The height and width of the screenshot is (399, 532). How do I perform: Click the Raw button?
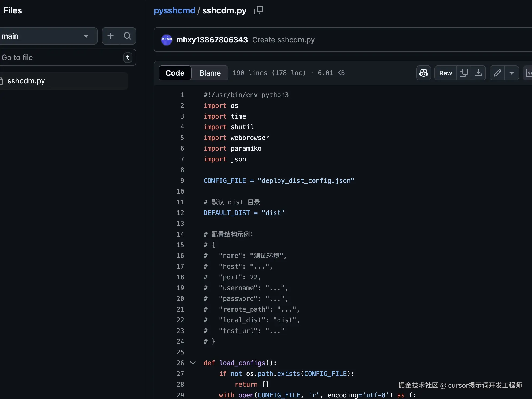tap(445, 73)
